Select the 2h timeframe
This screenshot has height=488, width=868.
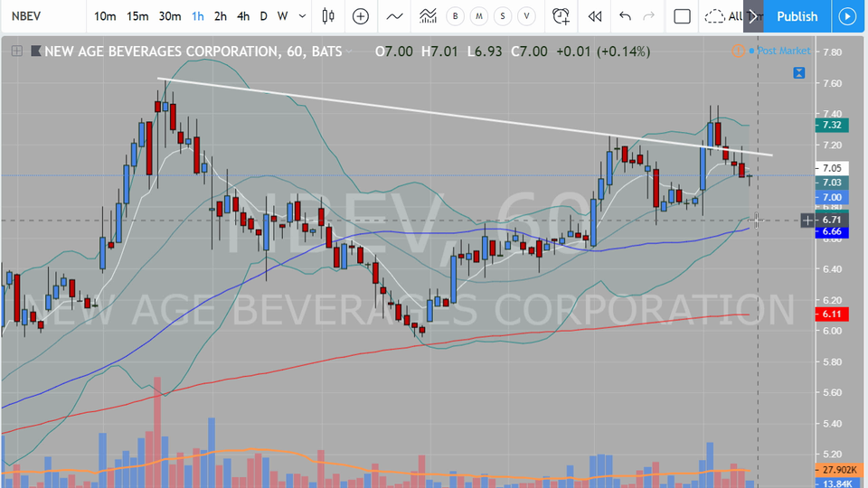pos(221,16)
